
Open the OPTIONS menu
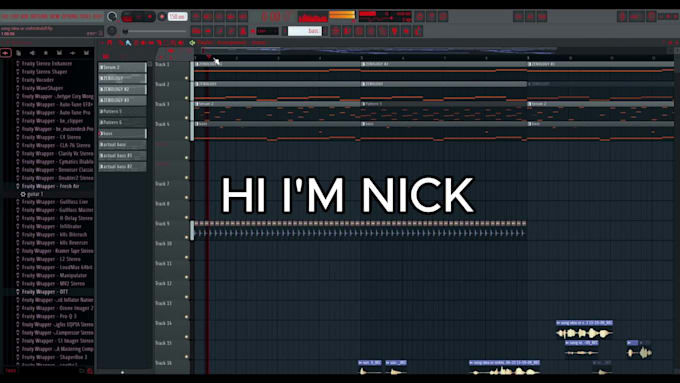(x=70, y=16)
